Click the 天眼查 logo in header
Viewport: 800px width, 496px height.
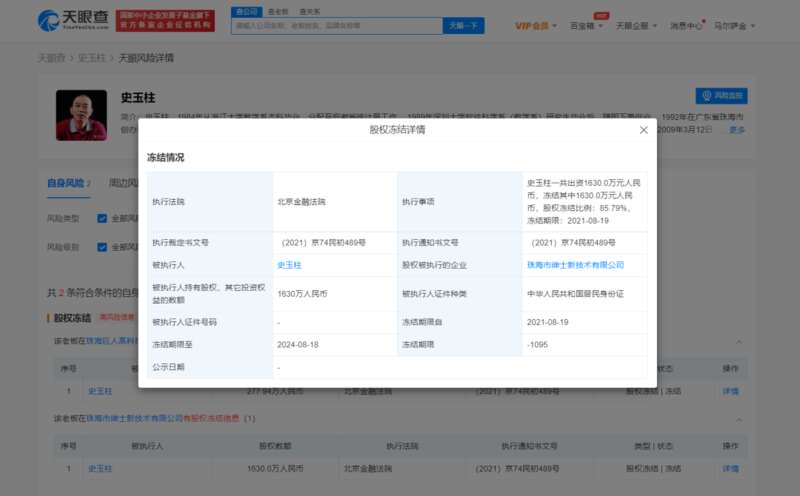[x=73, y=20]
